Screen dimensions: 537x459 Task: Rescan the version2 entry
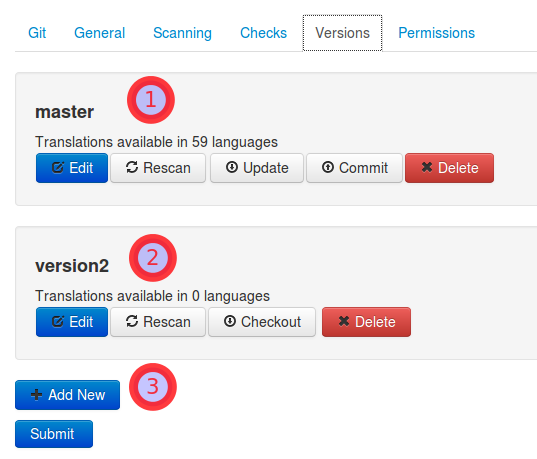coord(158,322)
